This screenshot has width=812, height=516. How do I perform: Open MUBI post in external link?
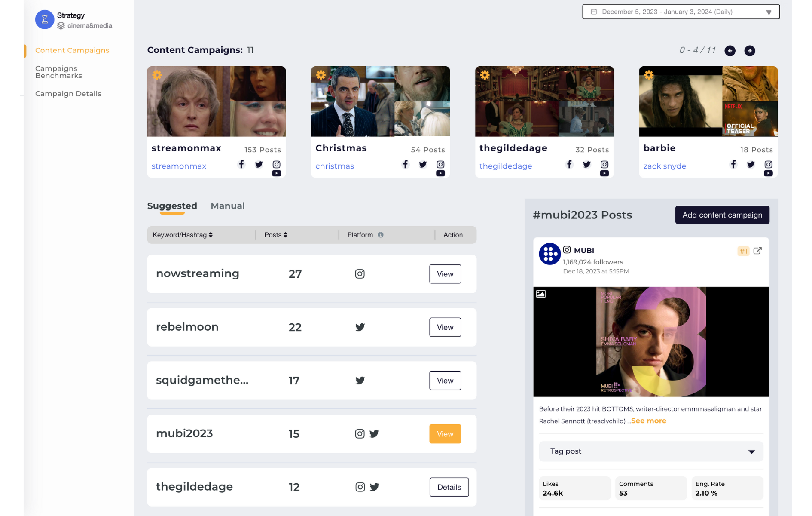tap(757, 251)
